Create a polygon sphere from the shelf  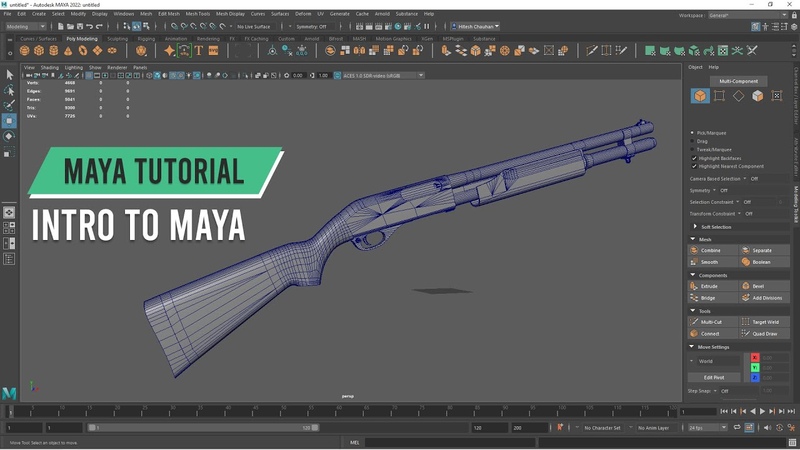click(24, 51)
